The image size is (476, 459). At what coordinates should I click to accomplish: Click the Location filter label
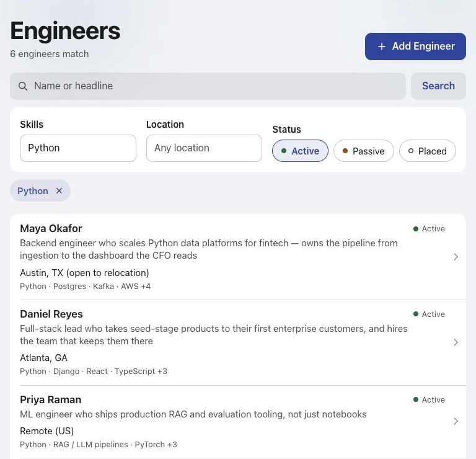click(165, 125)
